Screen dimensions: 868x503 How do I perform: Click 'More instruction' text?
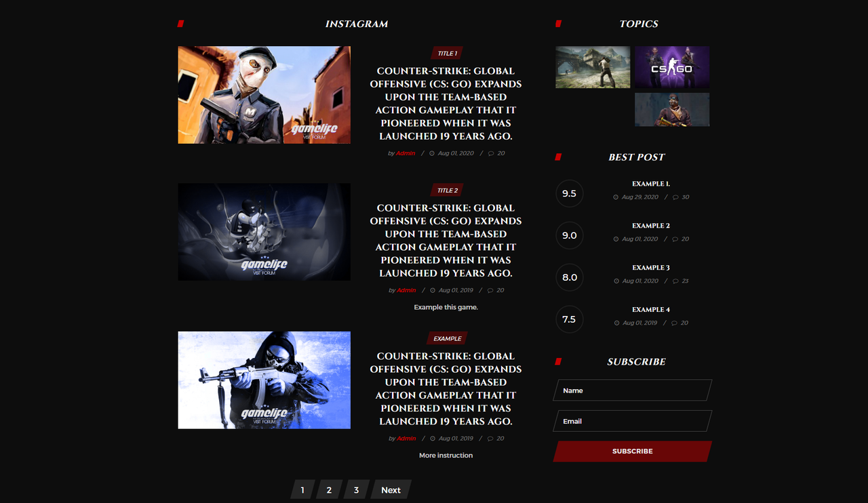click(x=446, y=456)
